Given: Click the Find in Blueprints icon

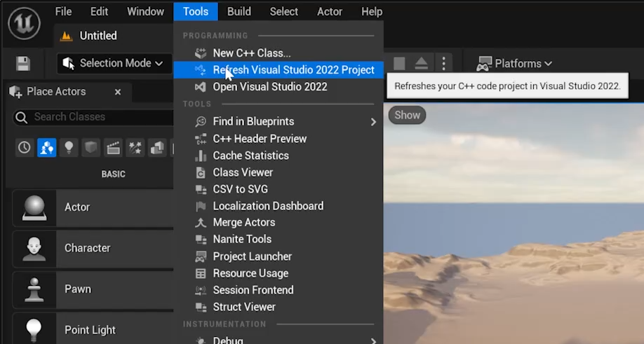Looking at the screenshot, I should [x=201, y=121].
